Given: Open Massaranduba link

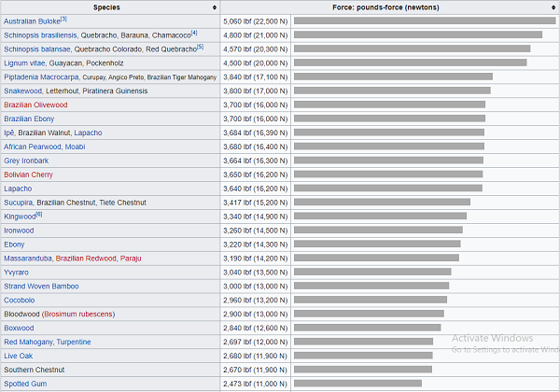Looking at the screenshot, I should (28, 259).
